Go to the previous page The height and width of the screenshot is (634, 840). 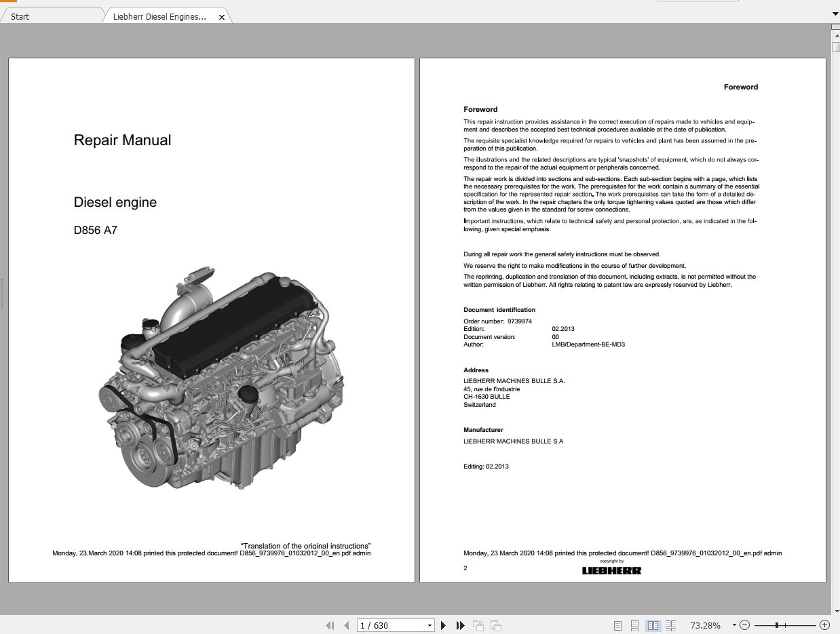(x=347, y=625)
